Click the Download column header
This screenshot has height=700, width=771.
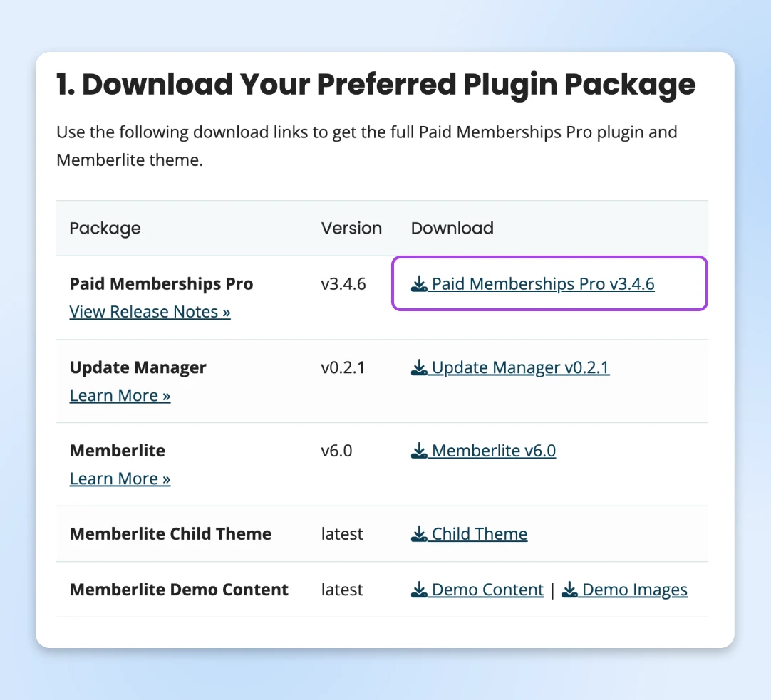(452, 229)
